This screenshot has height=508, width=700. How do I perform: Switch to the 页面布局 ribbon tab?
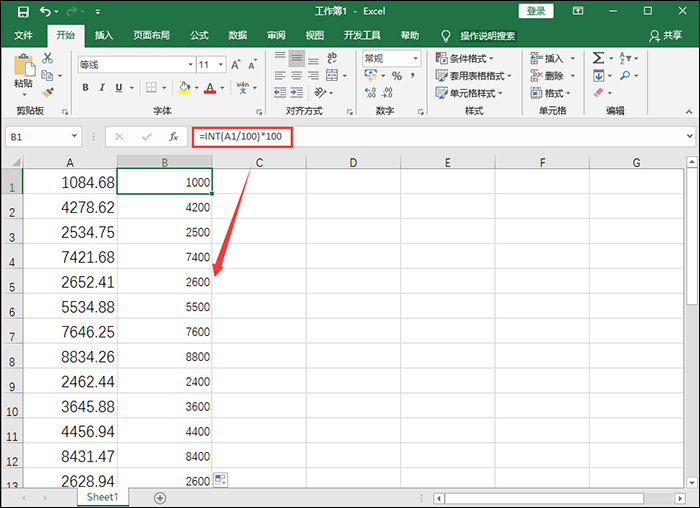tap(151, 35)
